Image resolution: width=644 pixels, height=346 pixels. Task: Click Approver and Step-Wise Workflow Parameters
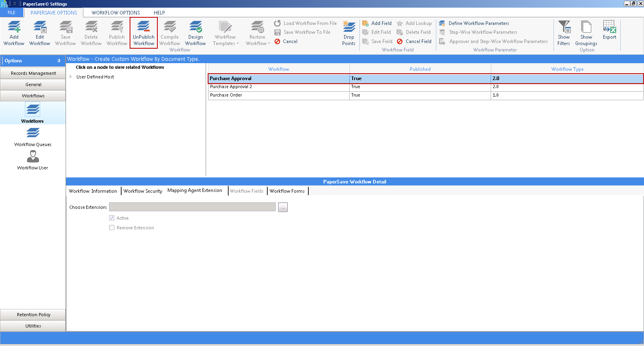tap(493, 41)
